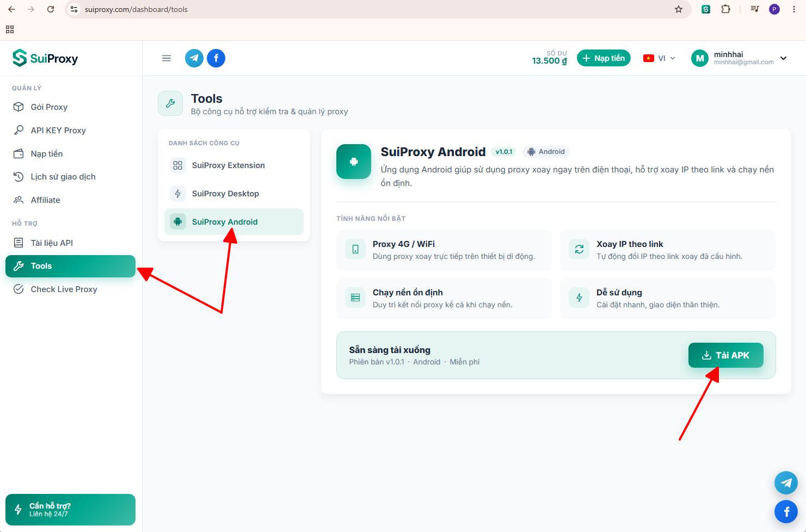This screenshot has width=806, height=532.
Task: Open the SuiProxy browser extension icon
Action: (x=706, y=9)
